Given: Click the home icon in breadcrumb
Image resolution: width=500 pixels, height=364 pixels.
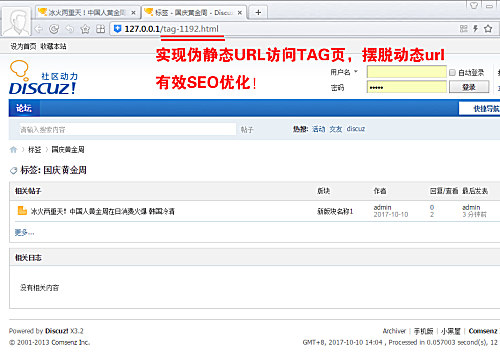Looking at the screenshot, I should tap(13, 149).
